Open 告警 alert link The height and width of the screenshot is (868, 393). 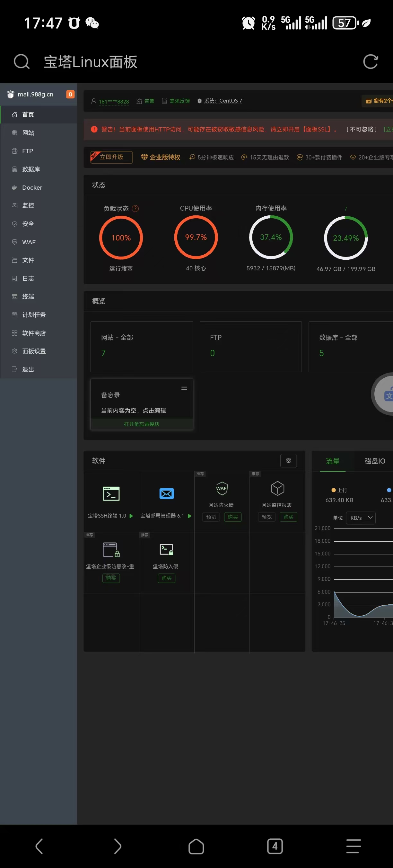[145, 101]
